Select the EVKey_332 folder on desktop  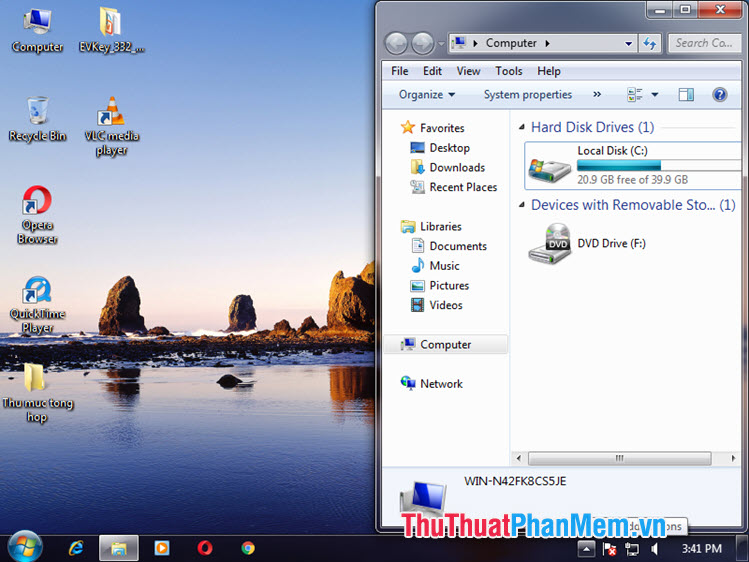[111, 31]
